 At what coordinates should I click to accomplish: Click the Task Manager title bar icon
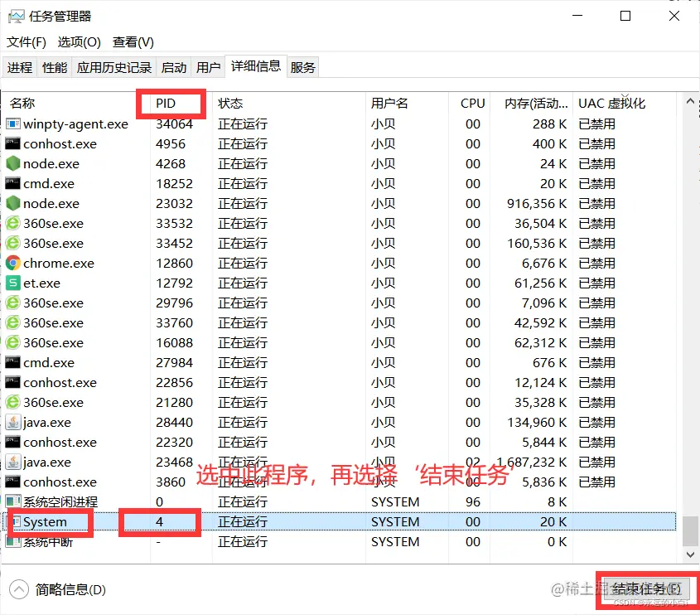[17, 17]
